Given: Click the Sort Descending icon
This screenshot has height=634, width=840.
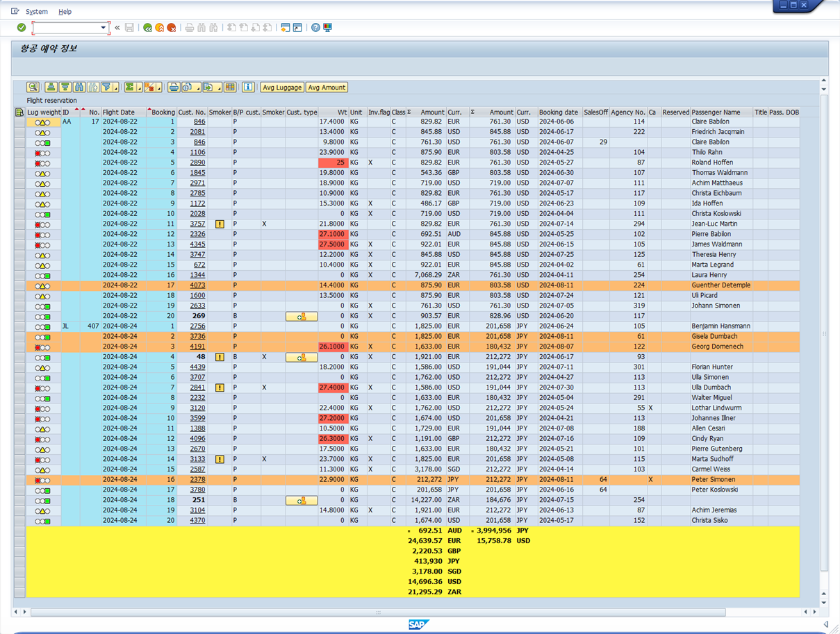Looking at the screenshot, I should click(x=65, y=87).
